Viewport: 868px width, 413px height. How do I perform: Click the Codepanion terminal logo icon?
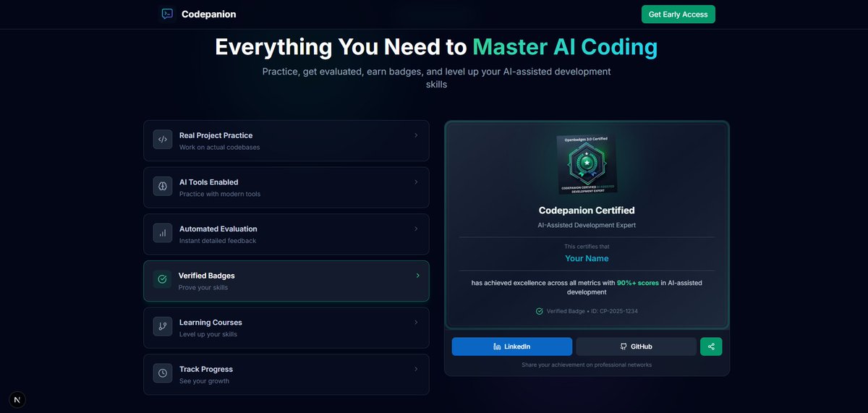coord(168,14)
